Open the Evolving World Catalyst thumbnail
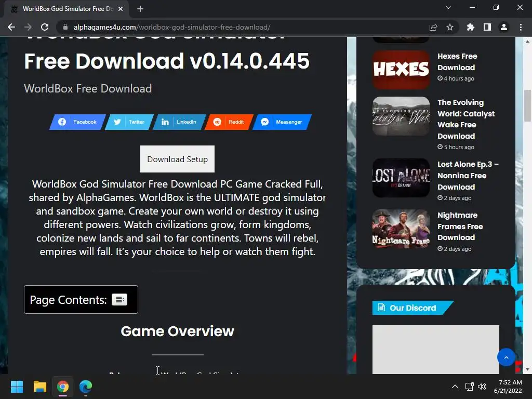Screen dimensions: 532x399 (401, 116)
